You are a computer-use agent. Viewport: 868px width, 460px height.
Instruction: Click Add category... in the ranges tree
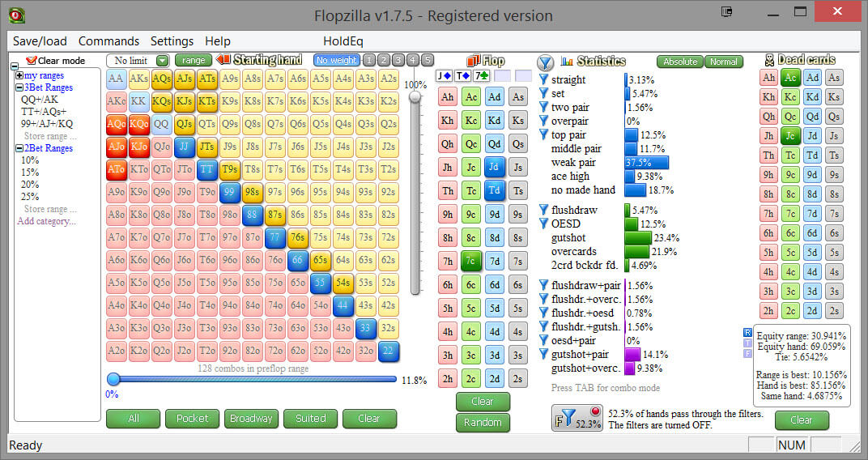click(x=46, y=221)
